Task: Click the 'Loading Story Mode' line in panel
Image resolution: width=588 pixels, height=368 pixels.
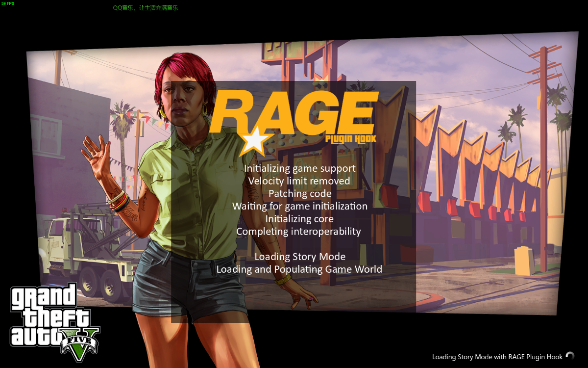Action: [x=299, y=257]
